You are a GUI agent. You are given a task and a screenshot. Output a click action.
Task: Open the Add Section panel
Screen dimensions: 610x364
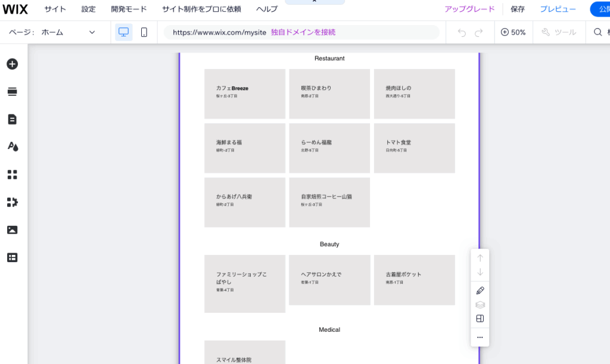12,91
